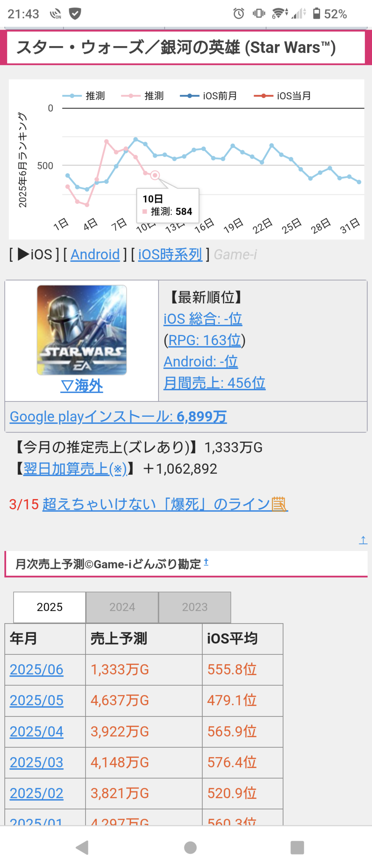Image resolution: width=372 pixels, height=868 pixels.
Task: Toggle the iOS当月 legend series
Action: click(282, 96)
